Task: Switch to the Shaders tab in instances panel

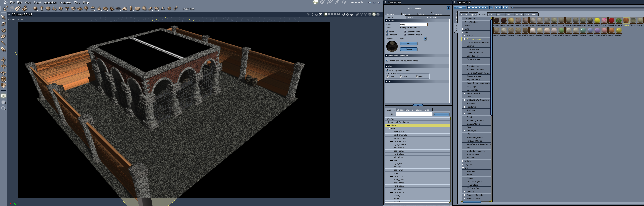Action: (409, 110)
